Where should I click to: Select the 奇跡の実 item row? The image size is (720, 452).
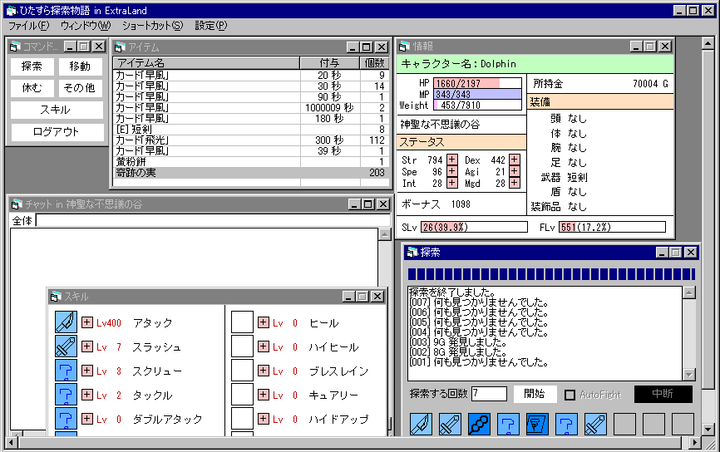pos(251,172)
